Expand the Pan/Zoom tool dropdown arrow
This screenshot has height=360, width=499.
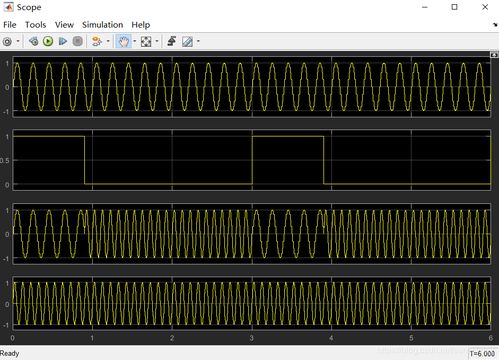135,42
